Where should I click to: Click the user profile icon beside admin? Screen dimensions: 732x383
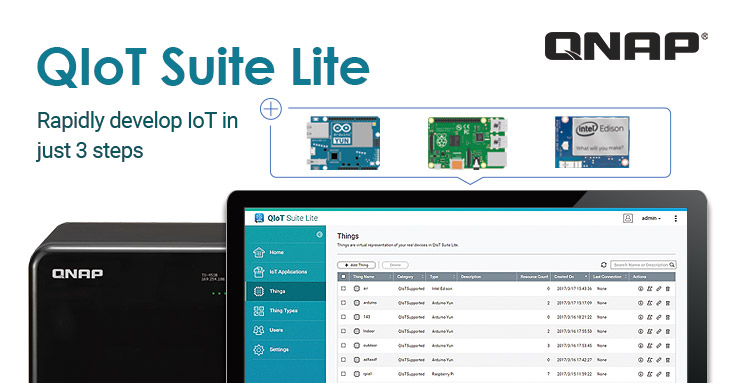628,218
